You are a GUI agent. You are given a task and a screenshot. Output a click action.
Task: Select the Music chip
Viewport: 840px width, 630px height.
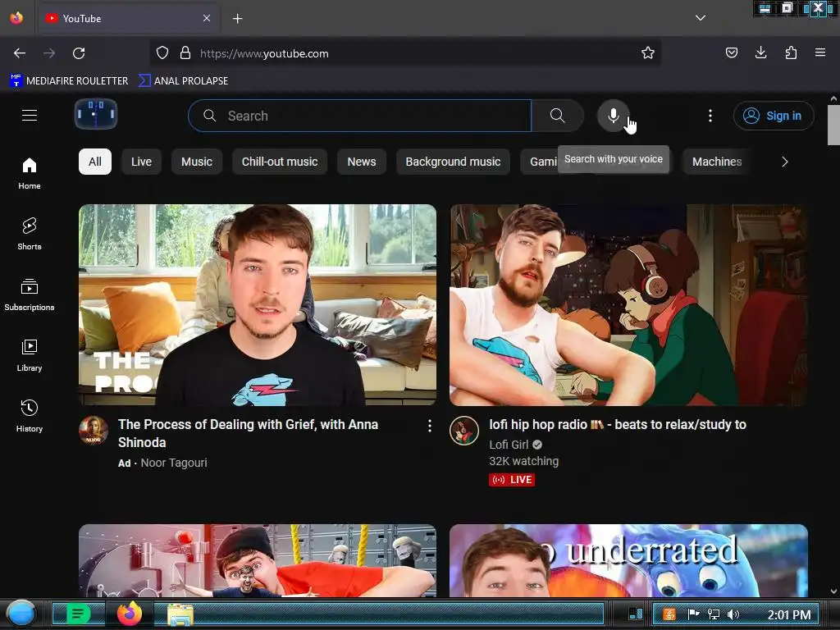[197, 162]
